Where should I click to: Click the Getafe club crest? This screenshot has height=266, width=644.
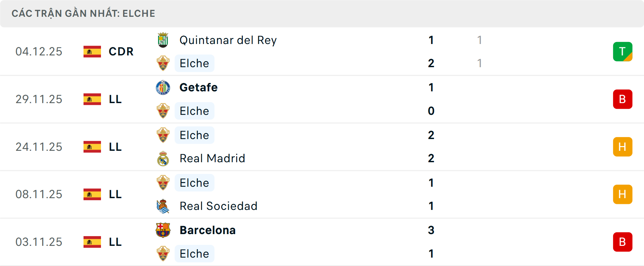click(x=163, y=88)
